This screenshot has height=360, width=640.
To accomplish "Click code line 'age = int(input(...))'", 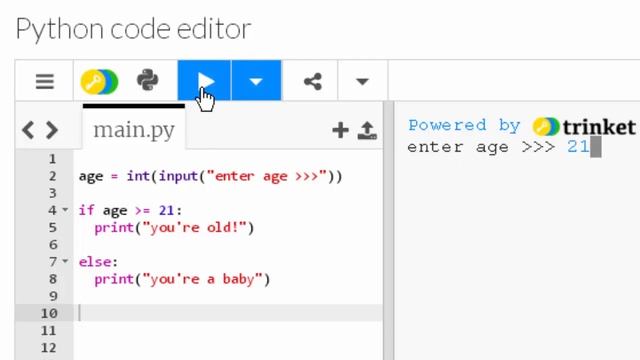I will 211,176.
